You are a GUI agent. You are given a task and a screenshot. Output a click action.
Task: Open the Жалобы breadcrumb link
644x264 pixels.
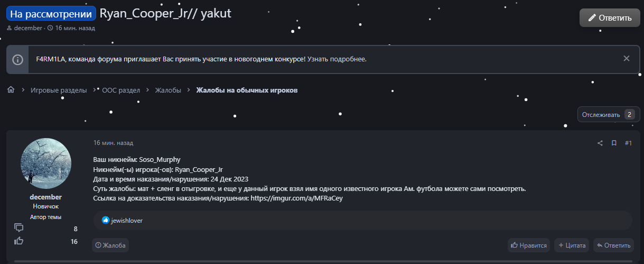(x=168, y=90)
